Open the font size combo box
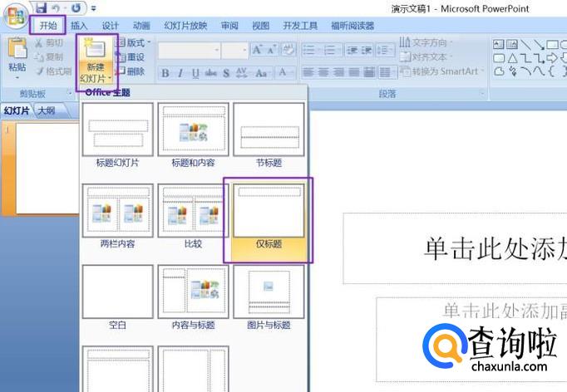 click(x=234, y=50)
